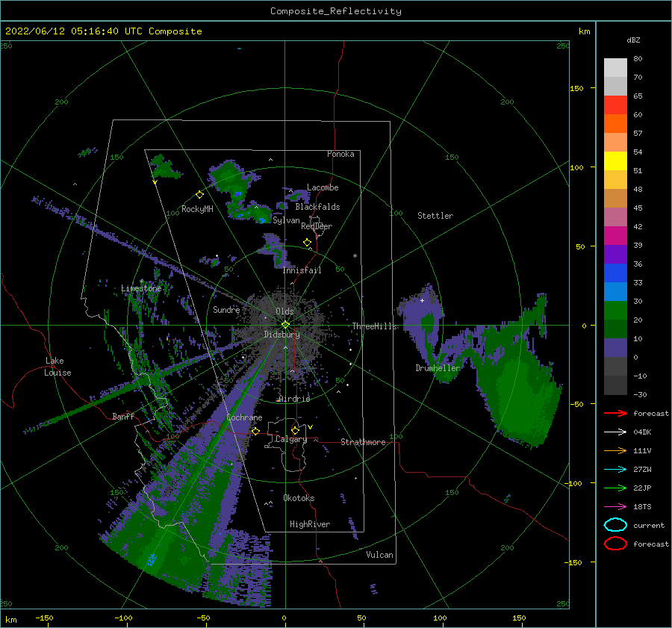Click the magenta 18TS arrow icon

pyautogui.click(x=615, y=507)
